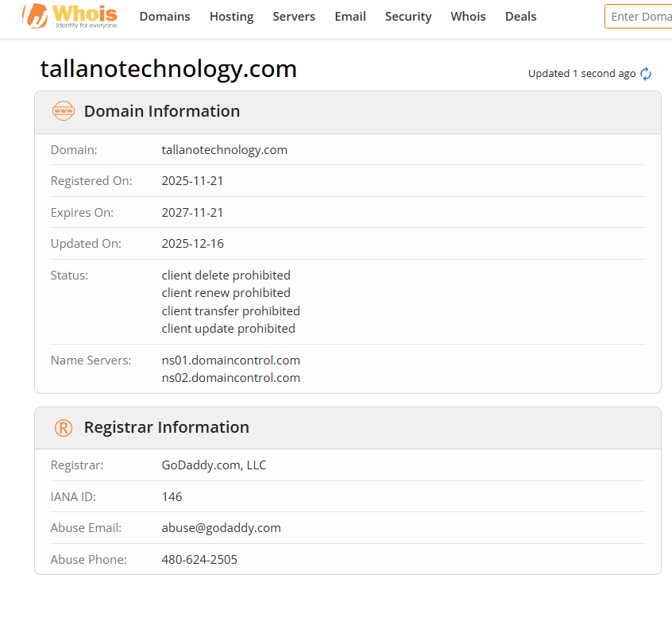Click the www icon beside Domain Information

point(64,111)
